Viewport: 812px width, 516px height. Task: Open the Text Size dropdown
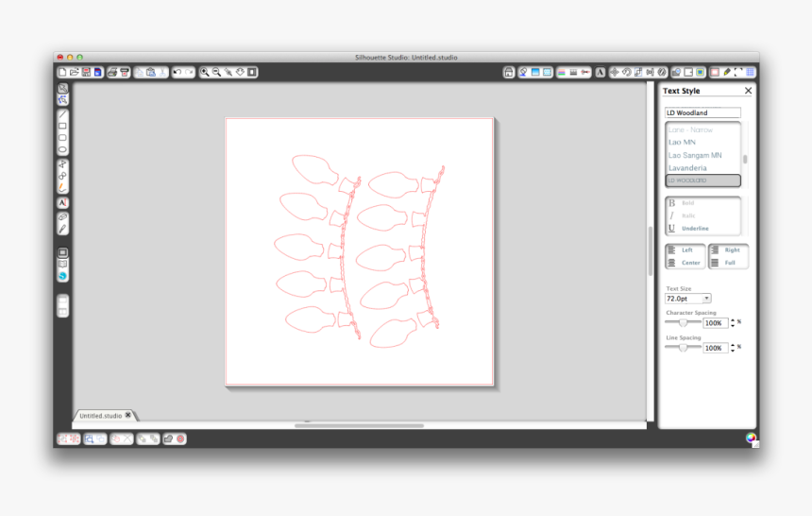706,299
